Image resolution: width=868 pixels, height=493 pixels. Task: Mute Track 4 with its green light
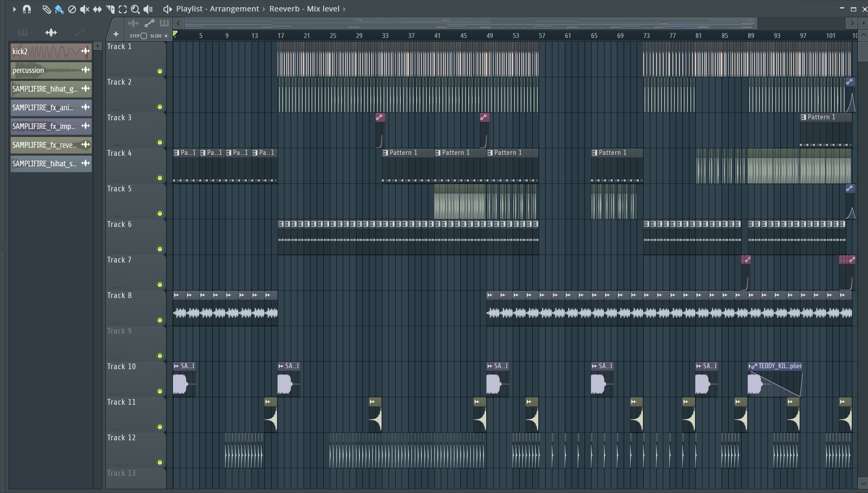tap(160, 178)
